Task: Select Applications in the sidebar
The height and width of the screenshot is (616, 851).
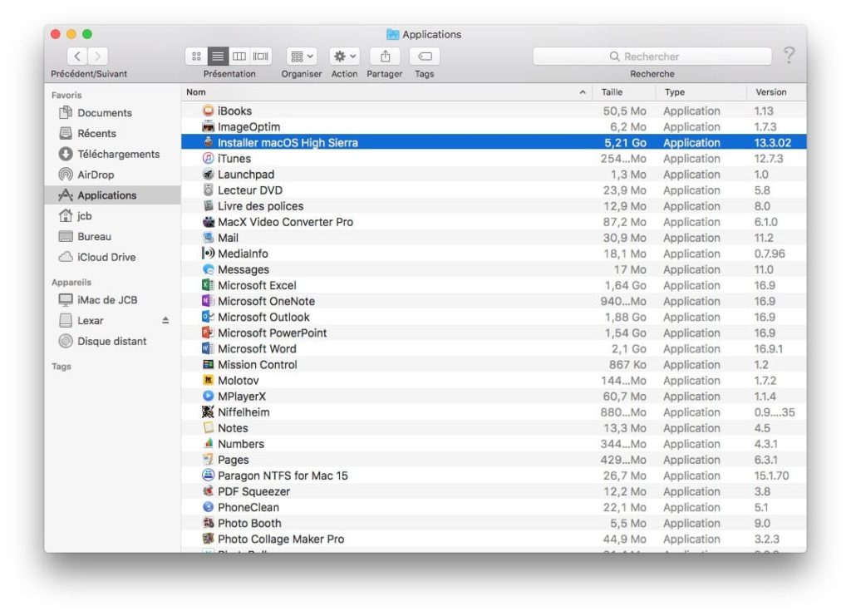Action: 112,195
